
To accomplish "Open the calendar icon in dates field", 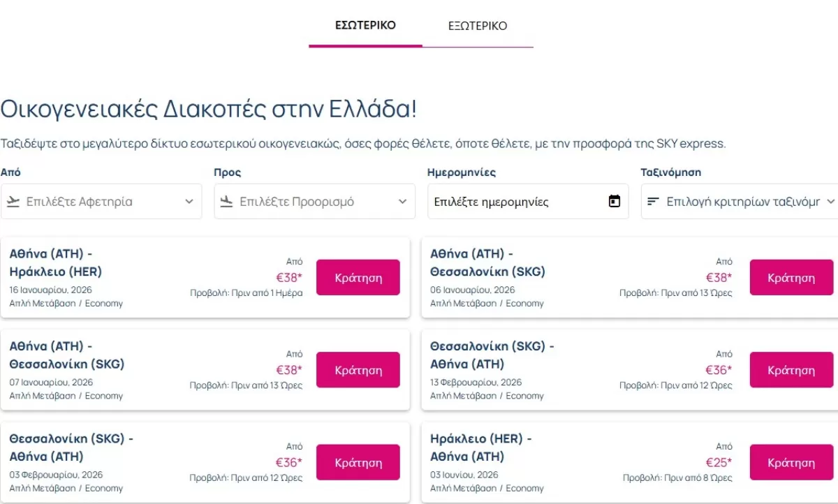I will pyautogui.click(x=615, y=202).
